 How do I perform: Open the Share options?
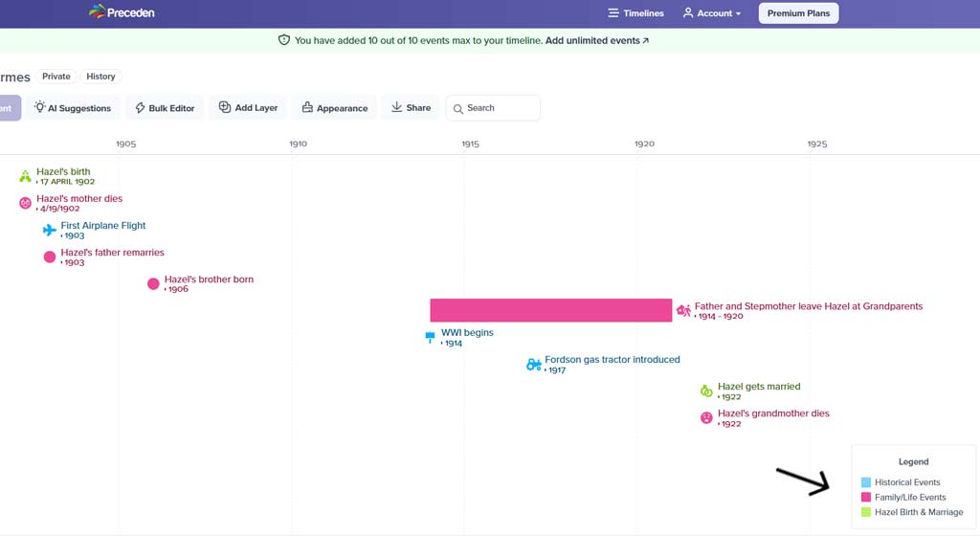click(x=411, y=108)
